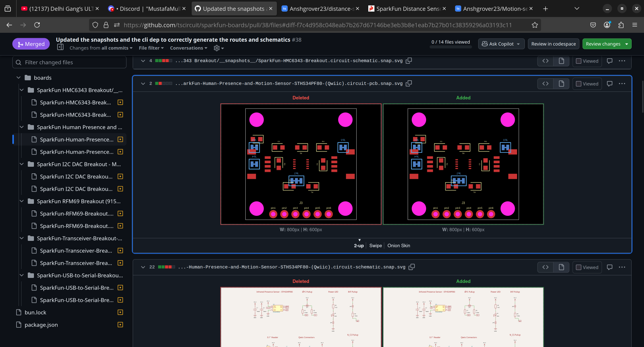
Task: Comment on the circuit-pcb.snap.svg file
Action: point(610,83)
